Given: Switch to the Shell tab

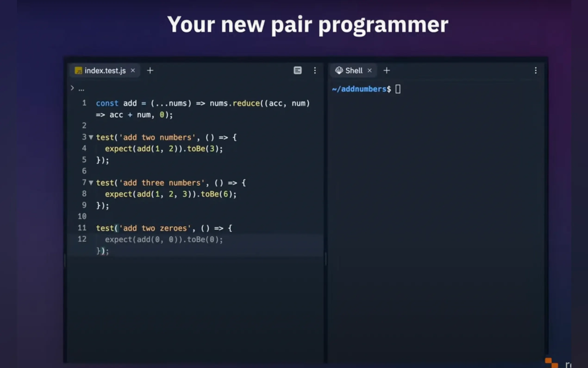Looking at the screenshot, I should click(x=354, y=71).
